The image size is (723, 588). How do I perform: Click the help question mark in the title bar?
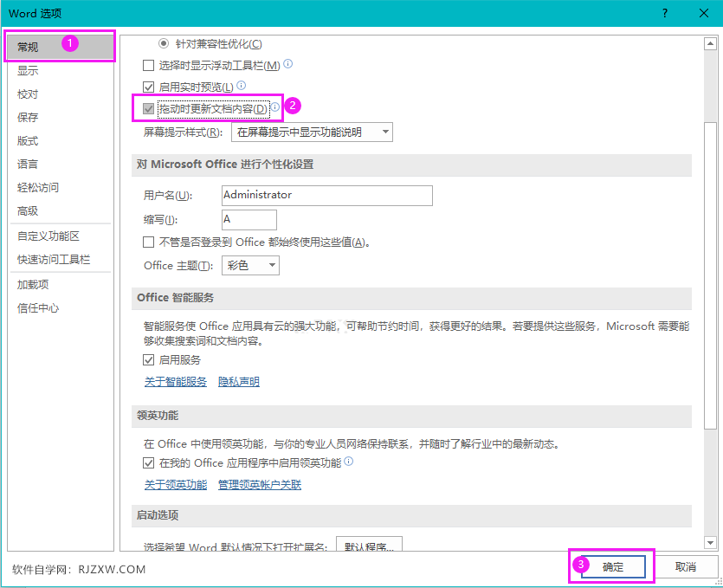(x=663, y=13)
